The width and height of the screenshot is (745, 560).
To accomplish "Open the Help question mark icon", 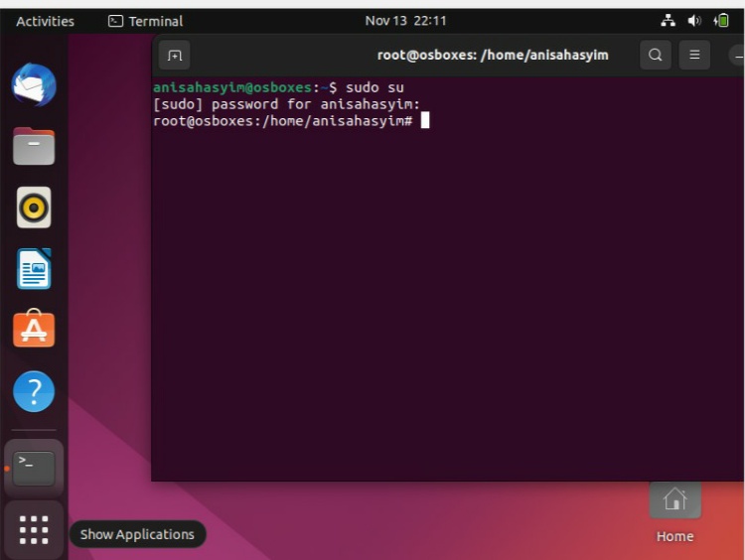I will coord(34,391).
